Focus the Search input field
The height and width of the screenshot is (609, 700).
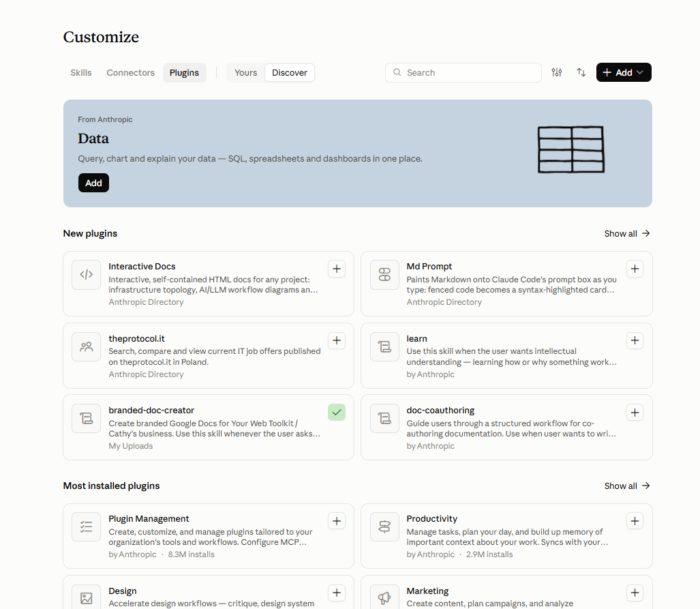coord(463,72)
